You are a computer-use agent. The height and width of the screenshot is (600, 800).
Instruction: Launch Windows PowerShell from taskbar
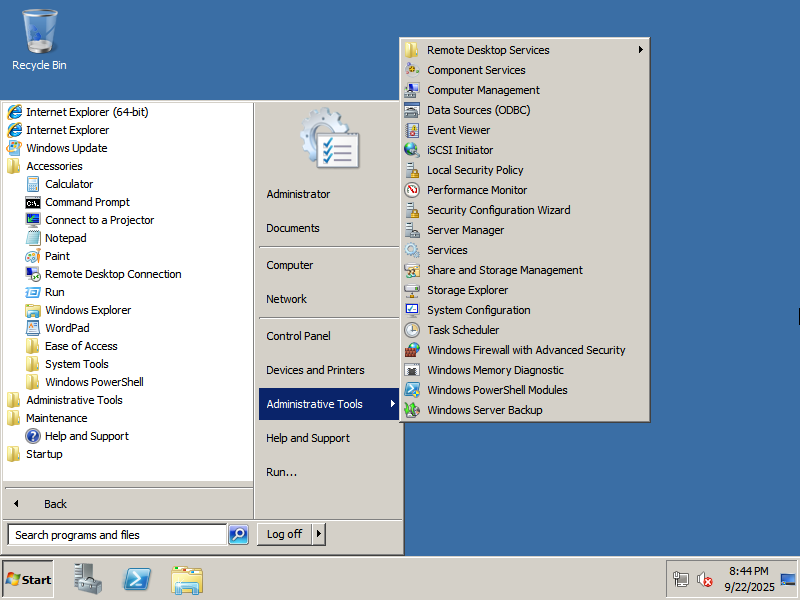[x=137, y=578]
